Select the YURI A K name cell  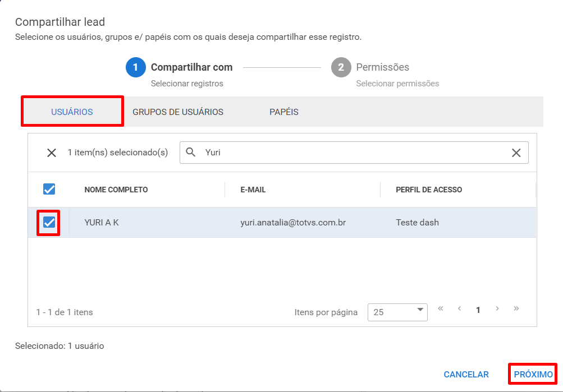point(102,223)
